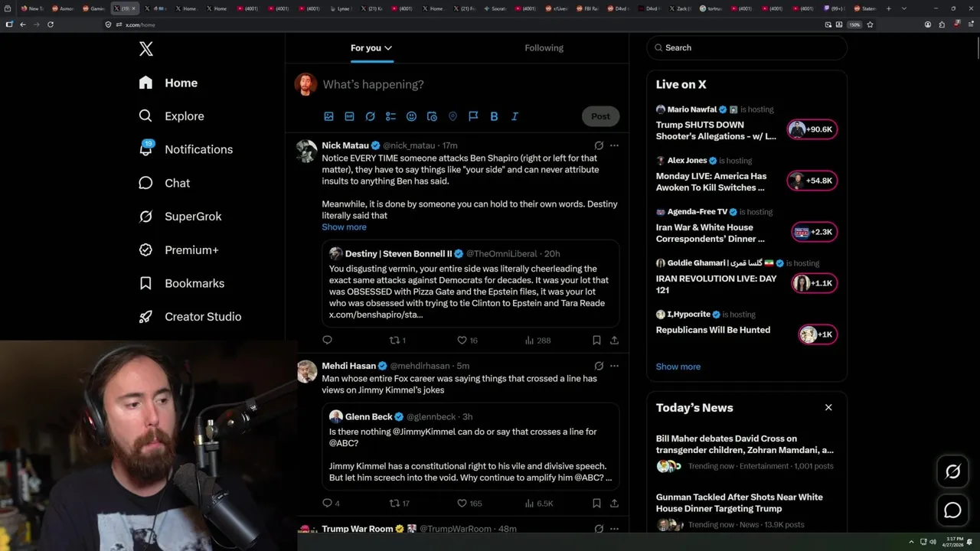Schedule the post with the calendar icon
This screenshot has height=551, width=980.
tap(432, 116)
